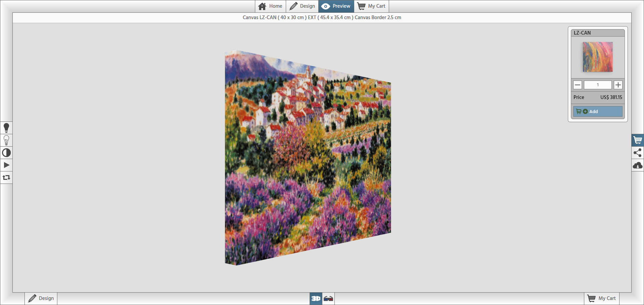This screenshot has height=305, width=644.
Task: Click the 3D canvas painting preview
Action: (308, 158)
